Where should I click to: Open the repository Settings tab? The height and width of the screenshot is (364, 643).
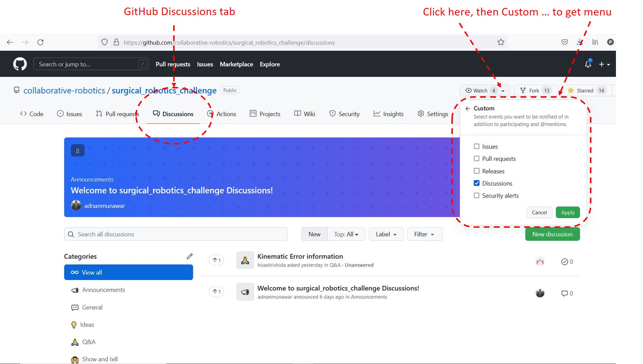pyautogui.click(x=433, y=114)
